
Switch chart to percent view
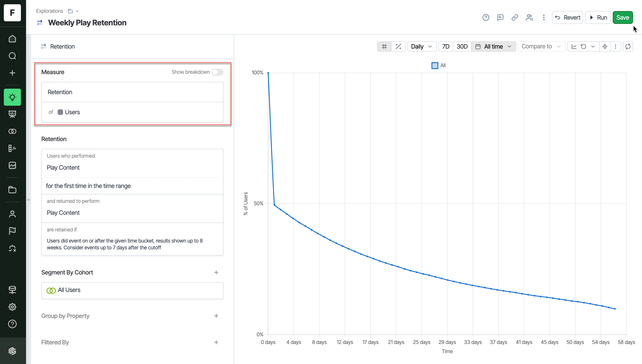tap(398, 46)
